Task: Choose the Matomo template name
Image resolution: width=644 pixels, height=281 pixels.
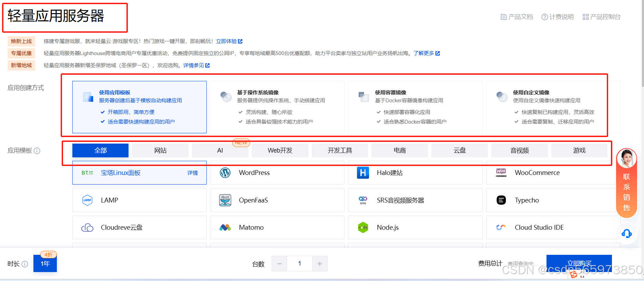Action: [x=251, y=227]
